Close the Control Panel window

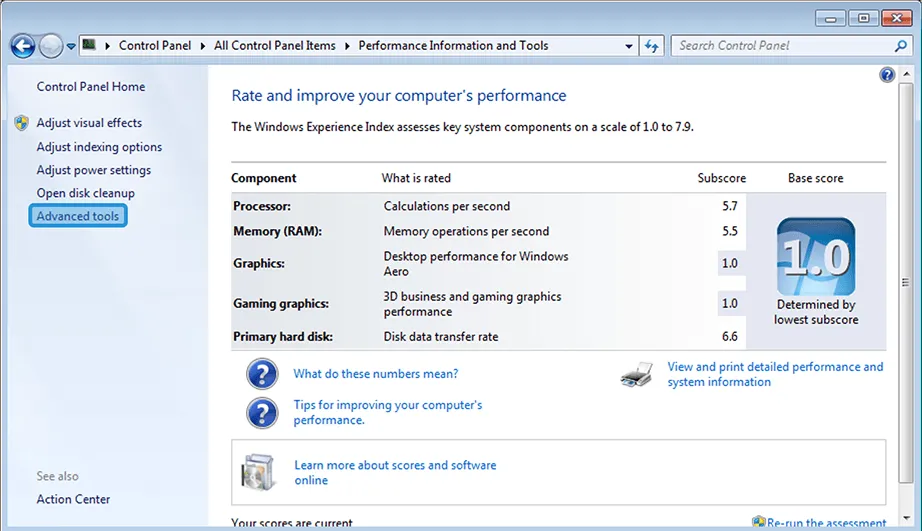click(x=897, y=18)
